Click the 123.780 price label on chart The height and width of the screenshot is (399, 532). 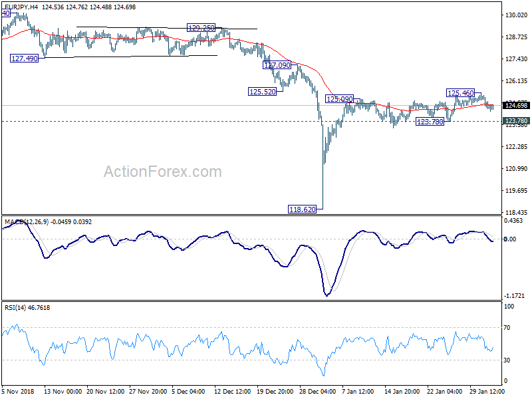430,122
